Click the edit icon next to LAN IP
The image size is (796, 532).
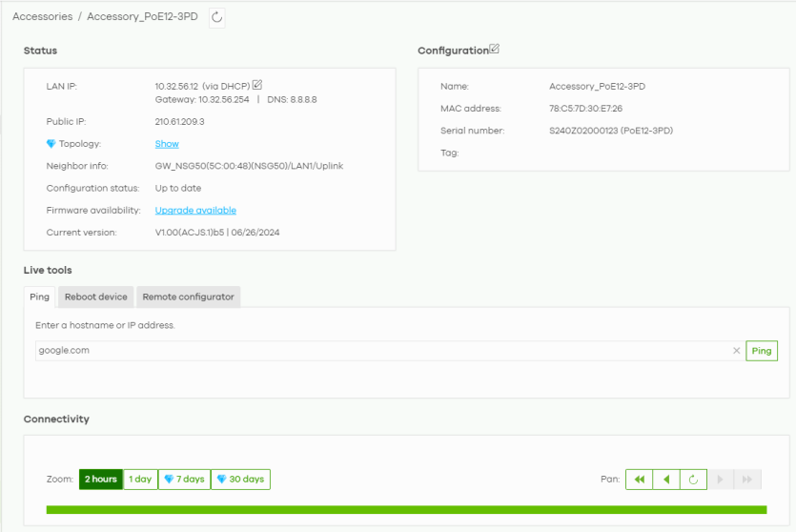click(257, 85)
